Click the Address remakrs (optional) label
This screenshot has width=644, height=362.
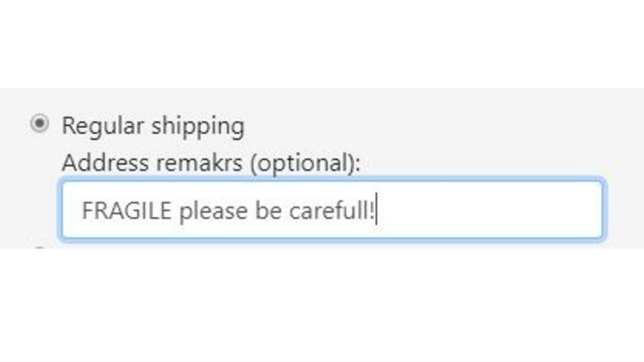211,162
